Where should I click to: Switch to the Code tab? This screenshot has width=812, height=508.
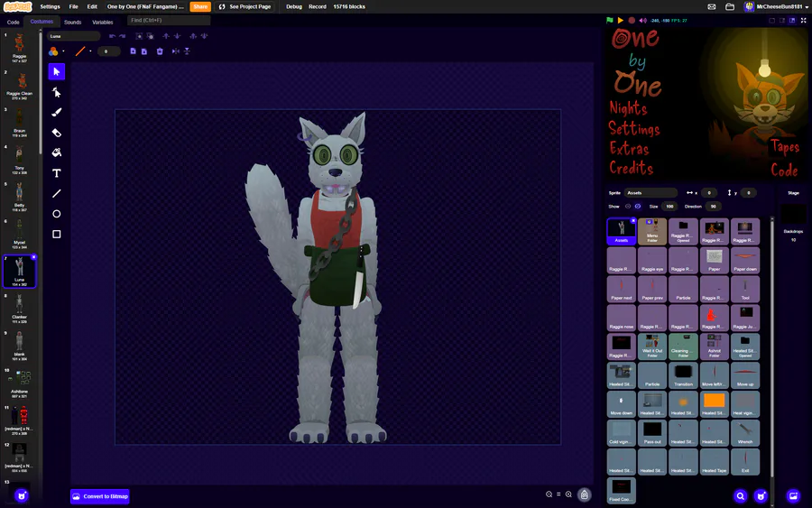tap(13, 23)
